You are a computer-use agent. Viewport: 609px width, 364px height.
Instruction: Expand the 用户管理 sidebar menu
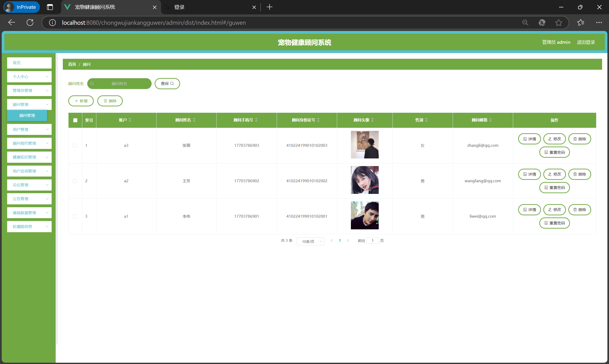29,129
